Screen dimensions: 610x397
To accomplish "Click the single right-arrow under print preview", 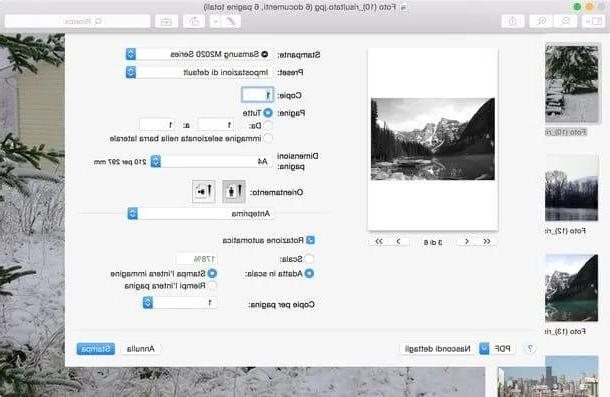I will tap(466, 242).
